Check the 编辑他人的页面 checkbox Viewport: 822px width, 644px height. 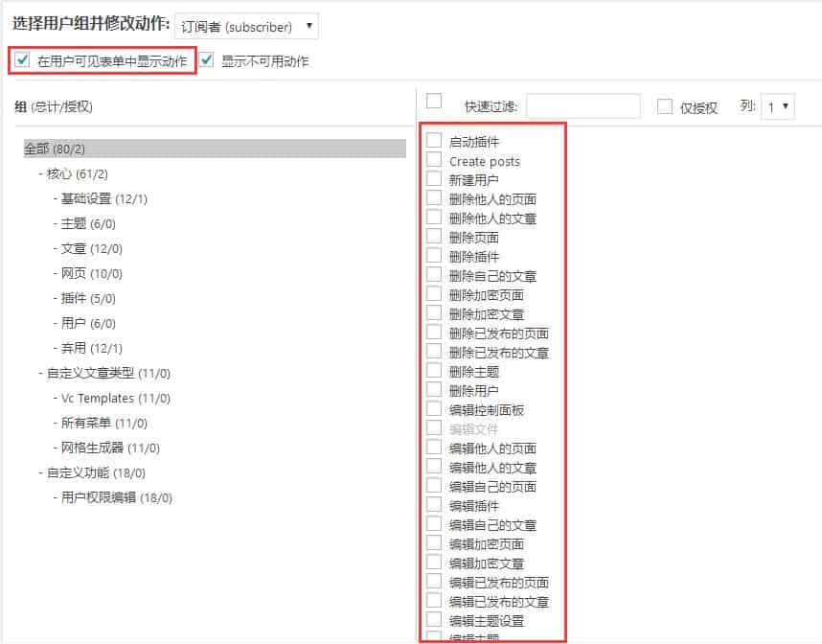(434, 447)
